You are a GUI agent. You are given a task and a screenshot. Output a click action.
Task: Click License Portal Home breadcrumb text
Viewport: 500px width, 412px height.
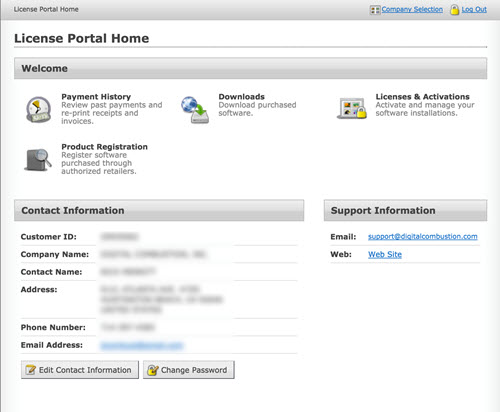(x=46, y=9)
